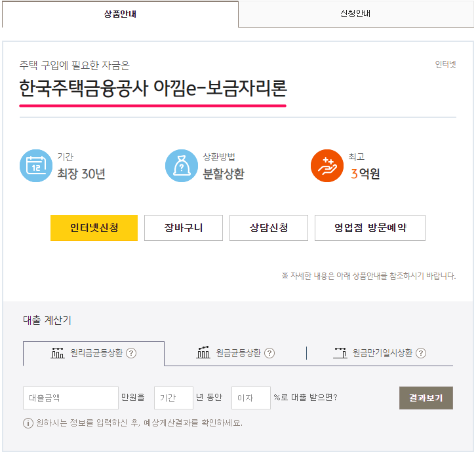Viewport: 476px width, 454px height.
Task: Focus the 이자 rate input field
Action: (251, 398)
